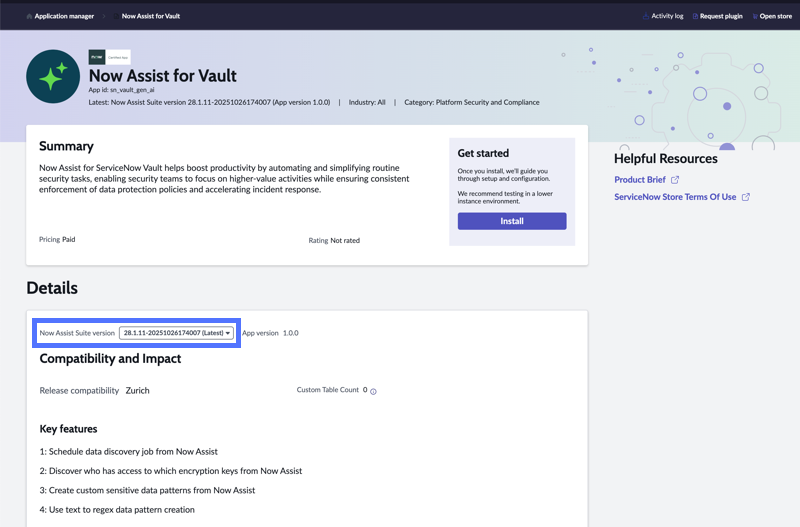This screenshot has width=800, height=527.
Task: Click Custom Table Count info icon
Action: (x=373, y=391)
